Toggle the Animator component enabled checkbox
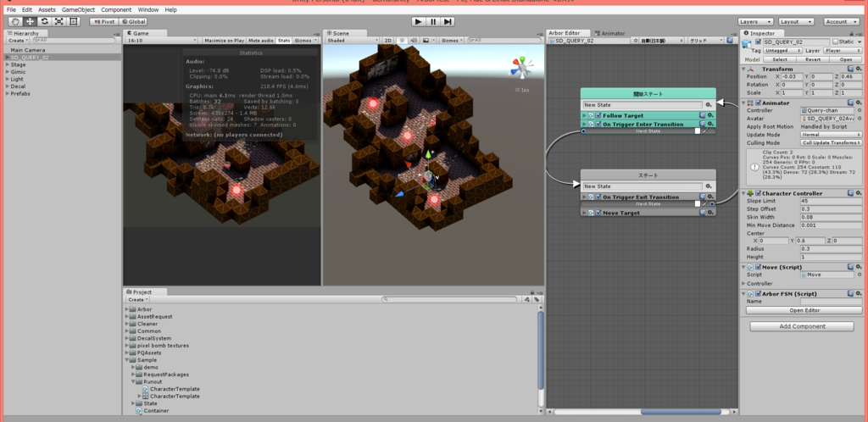 [x=759, y=103]
